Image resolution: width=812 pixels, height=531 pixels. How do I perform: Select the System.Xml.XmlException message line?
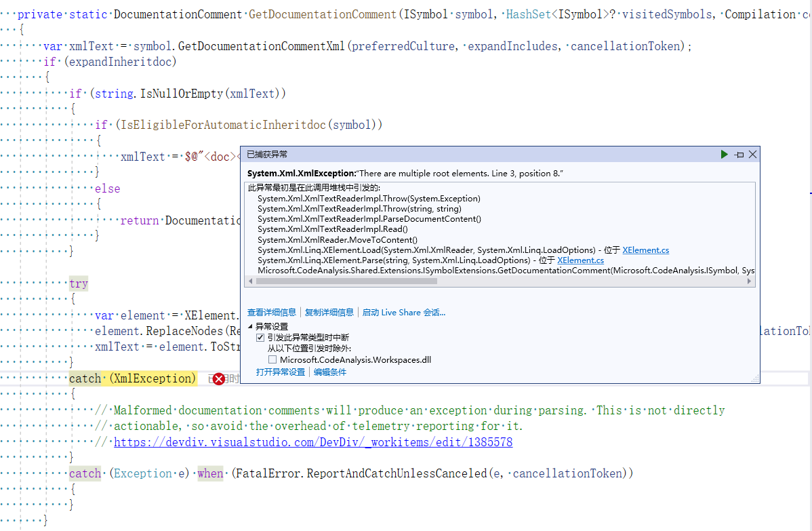pyautogui.click(x=405, y=174)
